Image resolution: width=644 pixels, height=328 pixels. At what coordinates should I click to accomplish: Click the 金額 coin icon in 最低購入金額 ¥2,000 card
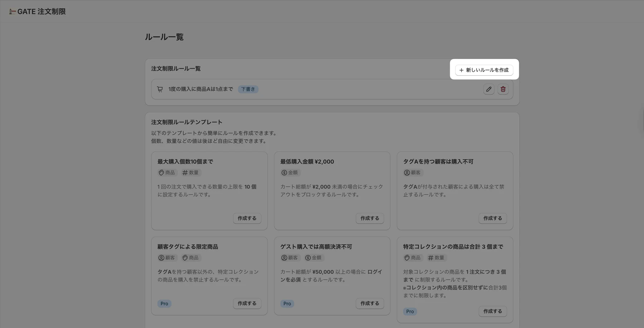(x=284, y=173)
